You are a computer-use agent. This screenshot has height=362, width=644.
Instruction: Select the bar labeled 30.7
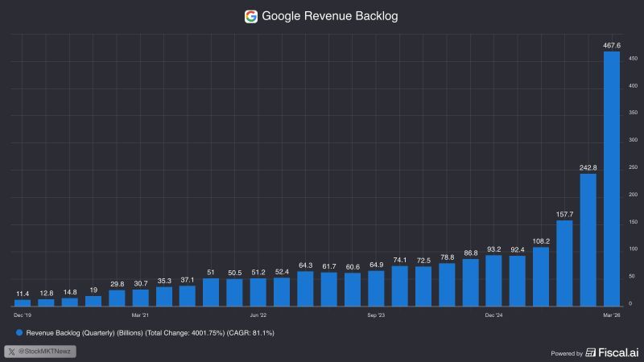[x=140, y=298]
